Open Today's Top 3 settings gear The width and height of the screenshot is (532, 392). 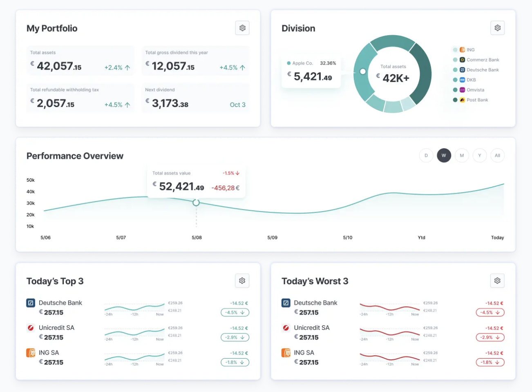click(242, 281)
